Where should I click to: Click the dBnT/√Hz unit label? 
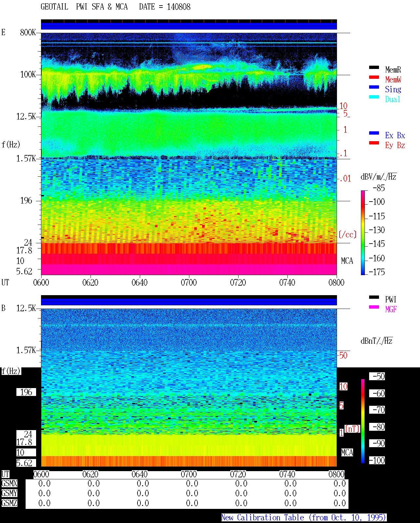click(x=377, y=341)
